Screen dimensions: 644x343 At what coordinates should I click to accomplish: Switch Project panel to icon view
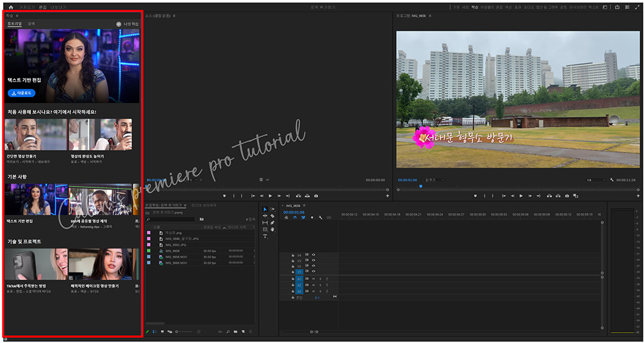click(x=163, y=331)
